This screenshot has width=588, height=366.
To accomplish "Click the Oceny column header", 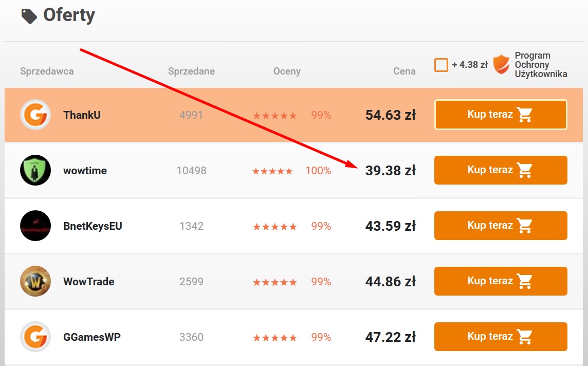I will 287,71.
